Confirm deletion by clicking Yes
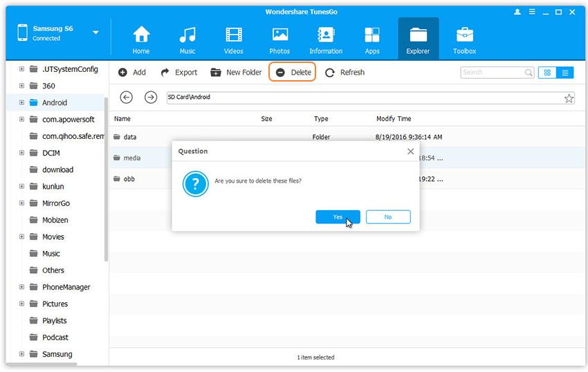The height and width of the screenshot is (372, 588). coord(338,217)
